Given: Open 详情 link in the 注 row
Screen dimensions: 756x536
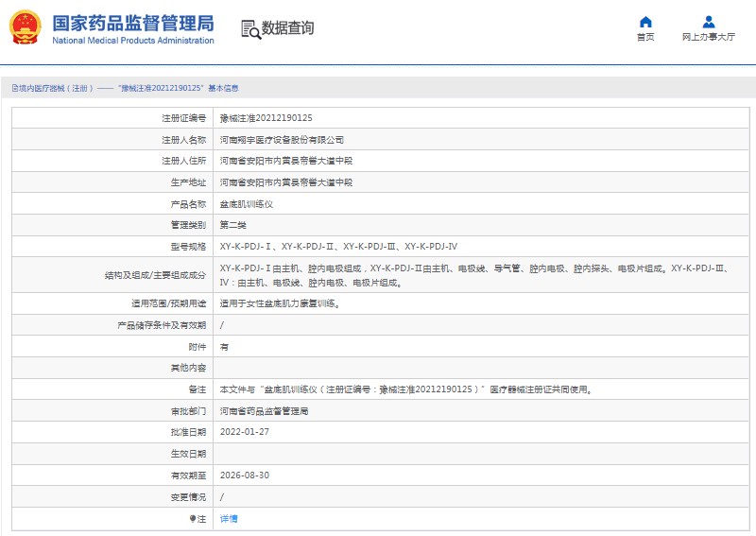Looking at the screenshot, I should pos(229,519).
